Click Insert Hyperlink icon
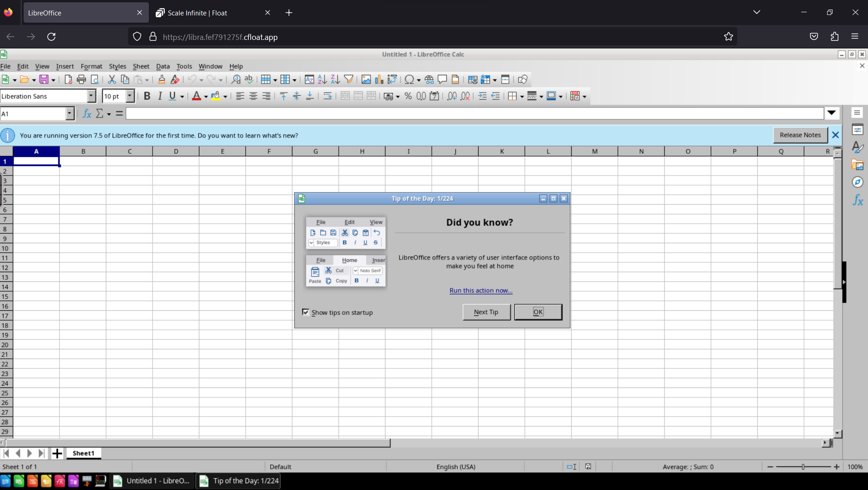 pyautogui.click(x=429, y=79)
